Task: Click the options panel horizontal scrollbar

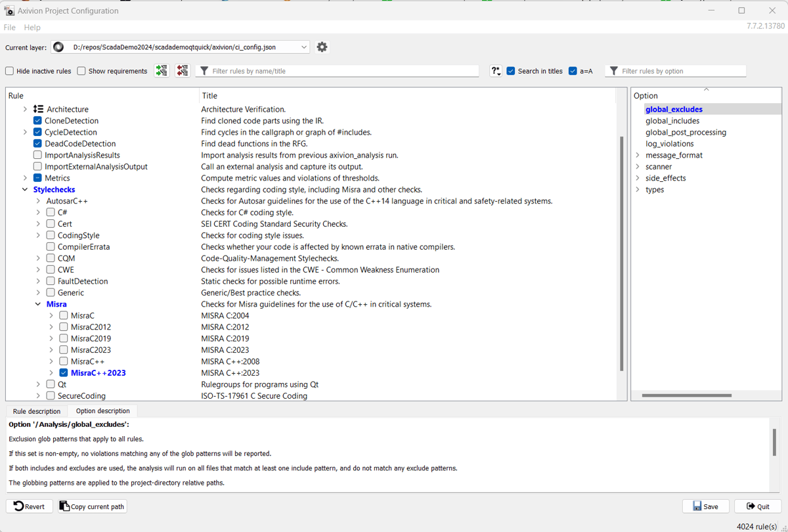Action: point(686,395)
